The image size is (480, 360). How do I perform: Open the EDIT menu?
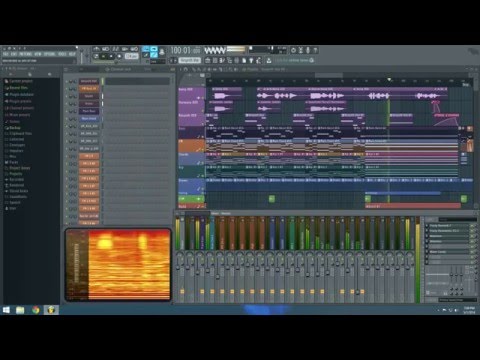[x=14, y=54]
